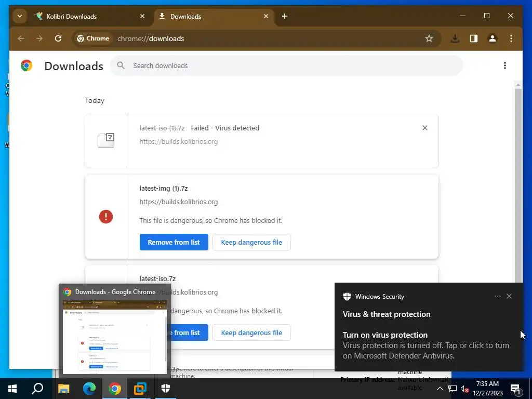Close the Downloads tab
Viewport: 532px width, 399px height.
tap(266, 16)
